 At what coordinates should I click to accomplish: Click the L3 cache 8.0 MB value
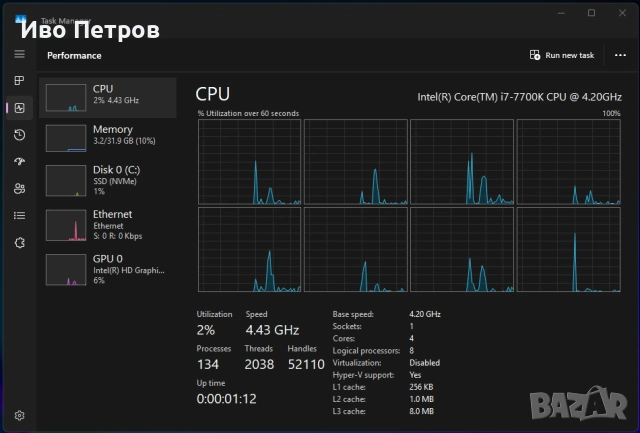tap(421, 411)
